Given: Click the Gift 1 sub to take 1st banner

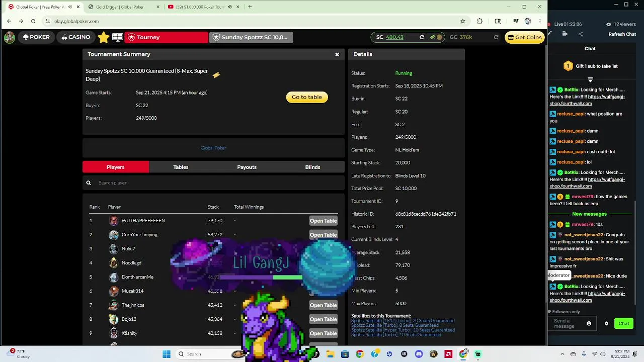Looking at the screenshot, I should [590, 66].
